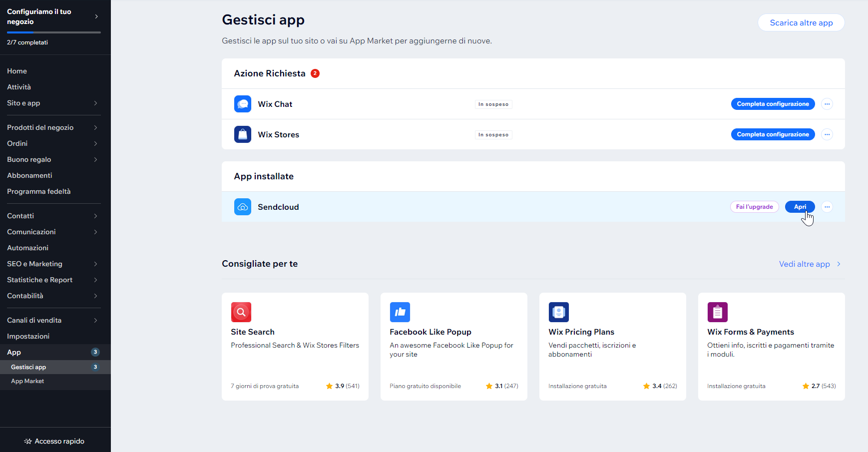Click the 7 giorni di prova gratuita text
This screenshot has height=452, width=868.
click(x=265, y=386)
